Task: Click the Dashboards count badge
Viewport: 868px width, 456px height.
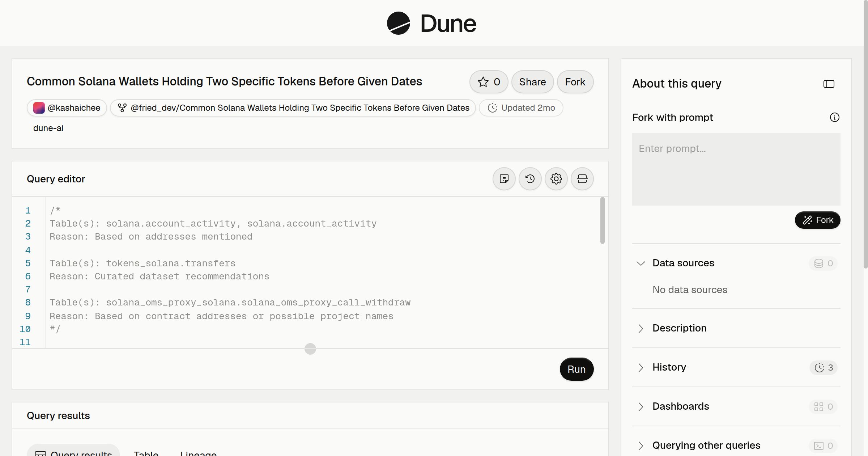Action: 823,406
